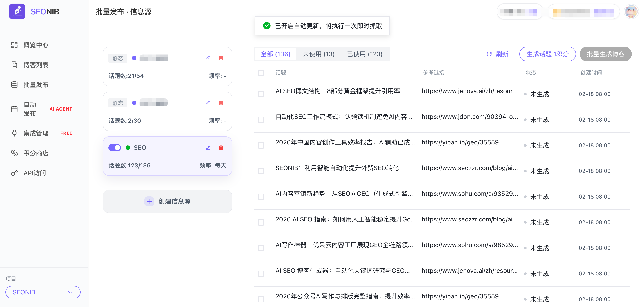
Task: Click the edit pencil on SEO source
Action: click(x=208, y=147)
